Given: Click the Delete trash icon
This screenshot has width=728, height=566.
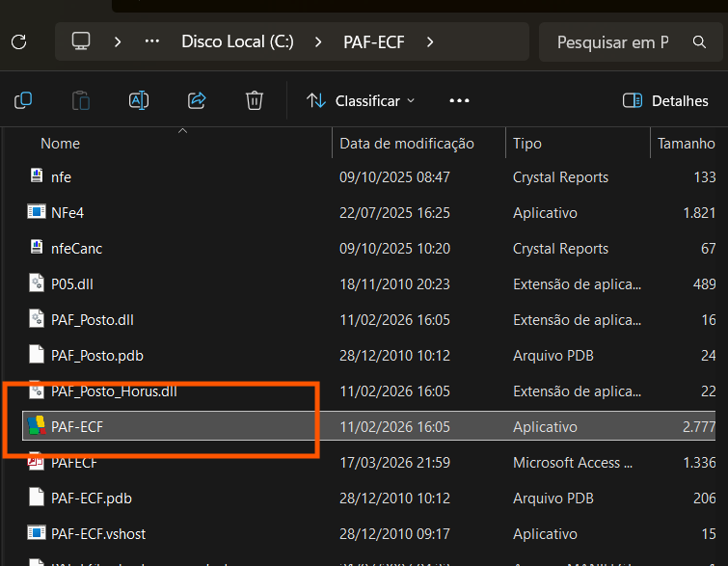Looking at the screenshot, I should [255, 100].
